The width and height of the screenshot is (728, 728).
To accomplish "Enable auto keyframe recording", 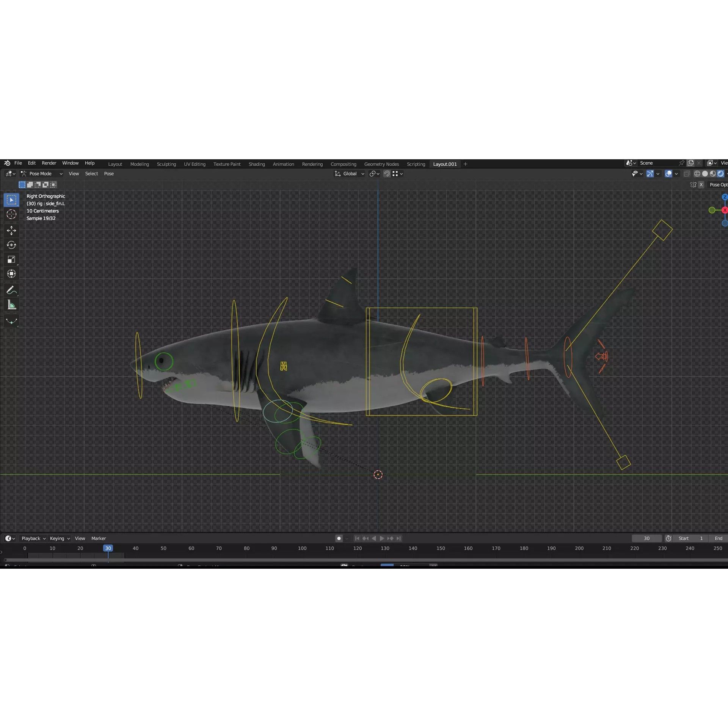I will (339, 538).
